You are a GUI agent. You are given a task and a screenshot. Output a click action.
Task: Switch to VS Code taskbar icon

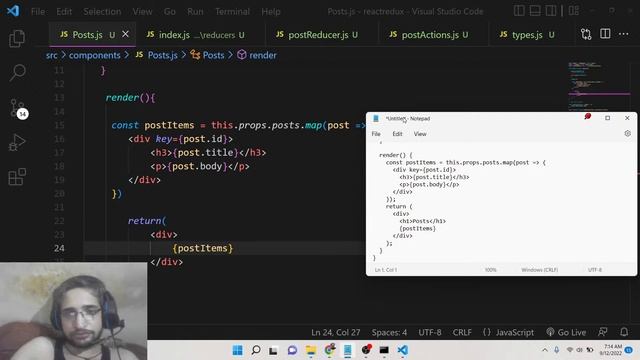[x=402, y=350]
